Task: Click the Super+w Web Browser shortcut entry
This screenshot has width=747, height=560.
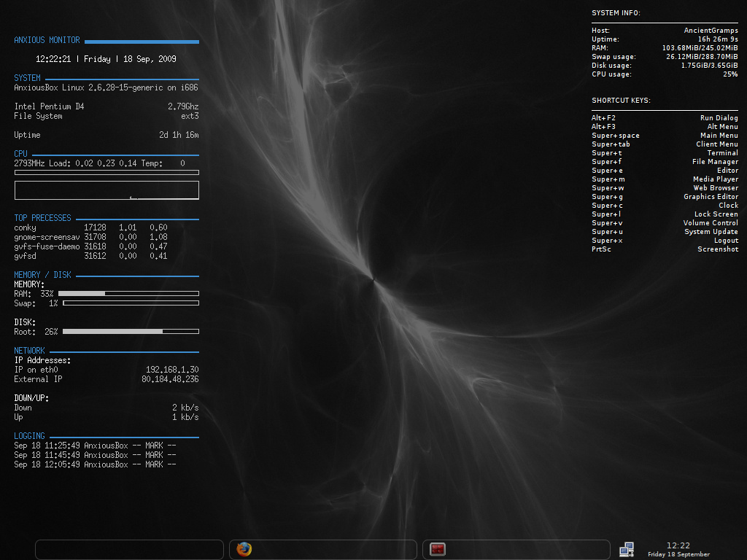Action: [x=665, y=188]
